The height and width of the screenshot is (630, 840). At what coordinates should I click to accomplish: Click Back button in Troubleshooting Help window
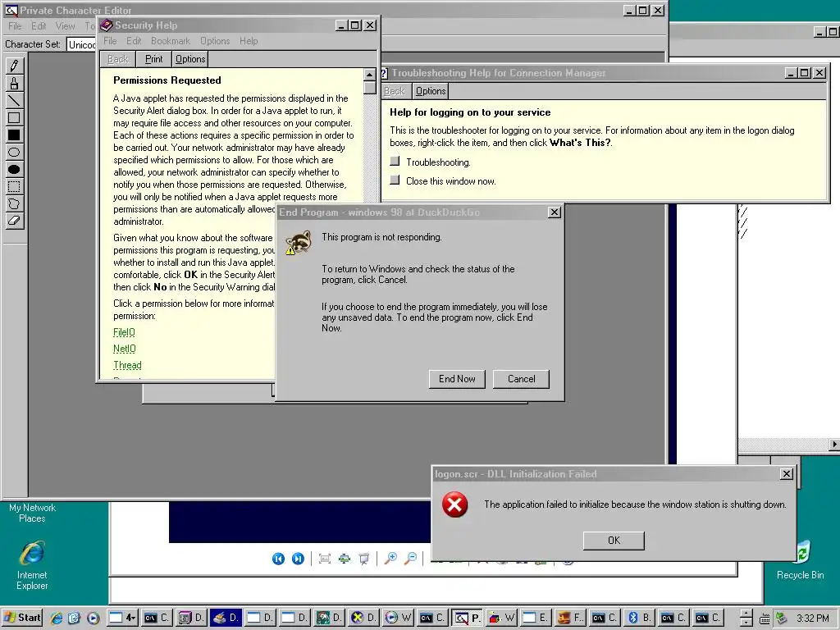coord(395,91)
